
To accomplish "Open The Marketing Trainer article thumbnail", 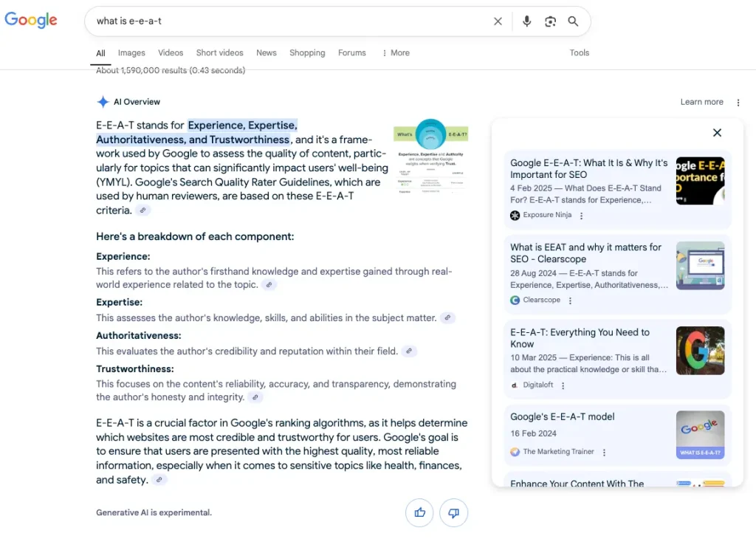I will (700, 435).
